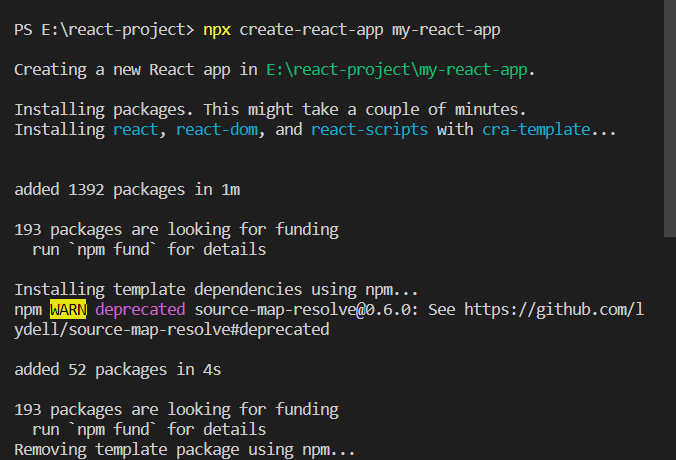
Task: Click the green E:\react-project\my-react-app path
Action: click(397, 70)
